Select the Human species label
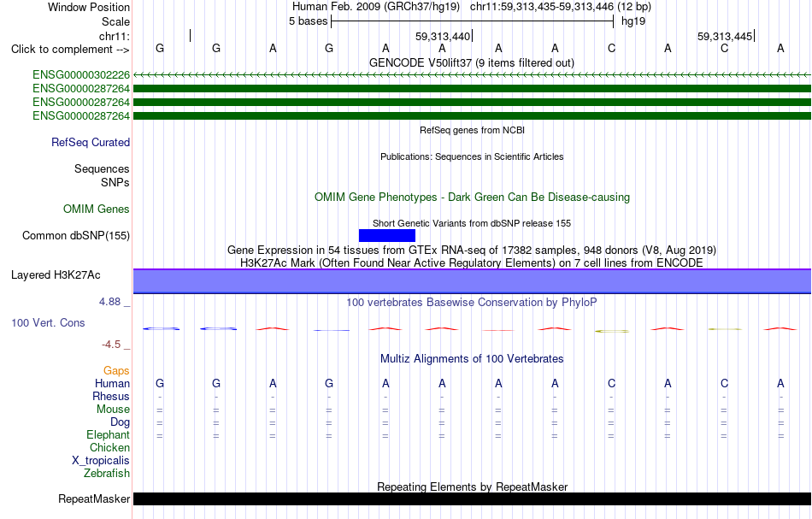Screen dimensions: 812x519 [x=112, y=383]
